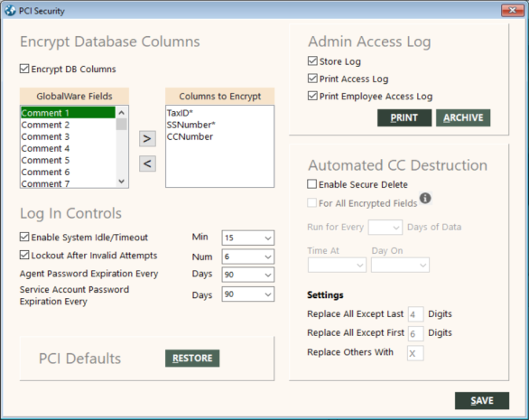529x420 pixels.
Task: Enable Secure Delete checkbox
Action: pos(312,184)
